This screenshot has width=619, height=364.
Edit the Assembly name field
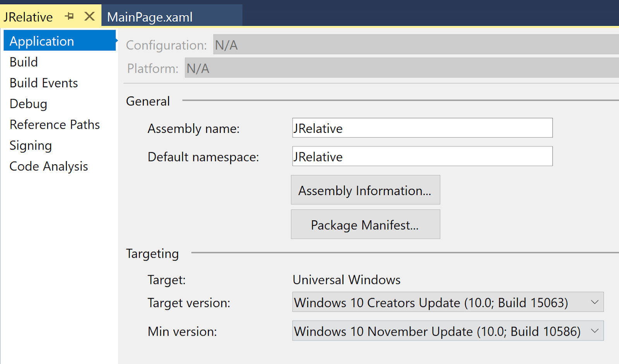pyautogui.click(x=422, y=128)
